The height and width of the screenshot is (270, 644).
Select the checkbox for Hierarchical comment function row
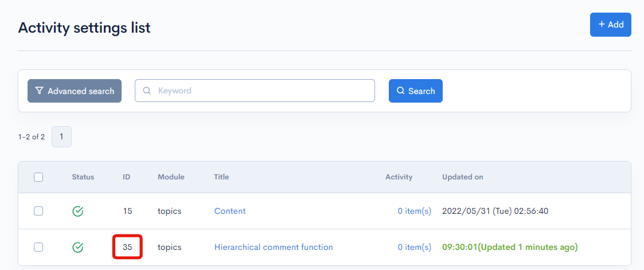(x=38, y=247)
